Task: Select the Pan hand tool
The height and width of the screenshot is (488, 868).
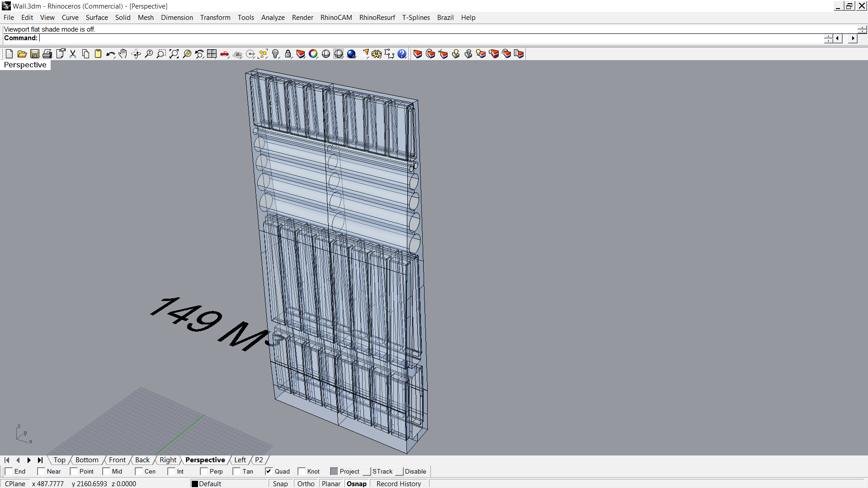Action: (123, 54)
